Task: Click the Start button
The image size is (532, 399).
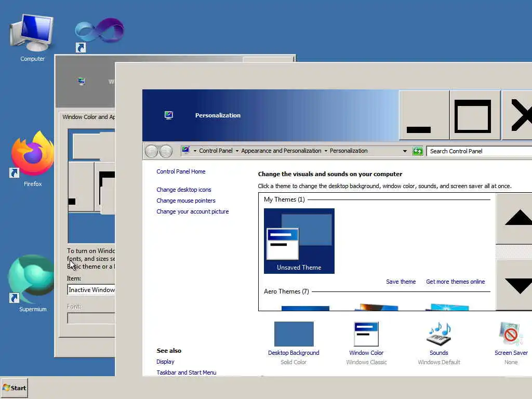Action: click(x=14, y=388)
